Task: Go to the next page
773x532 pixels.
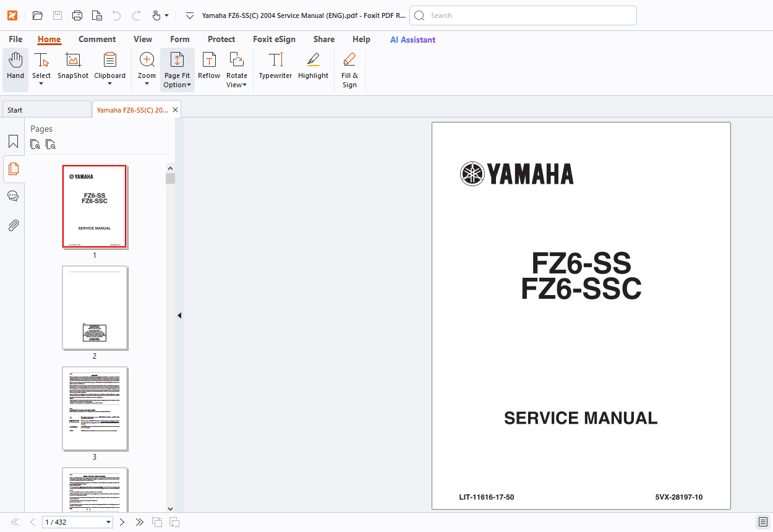Action: click(x=122, y=522)
